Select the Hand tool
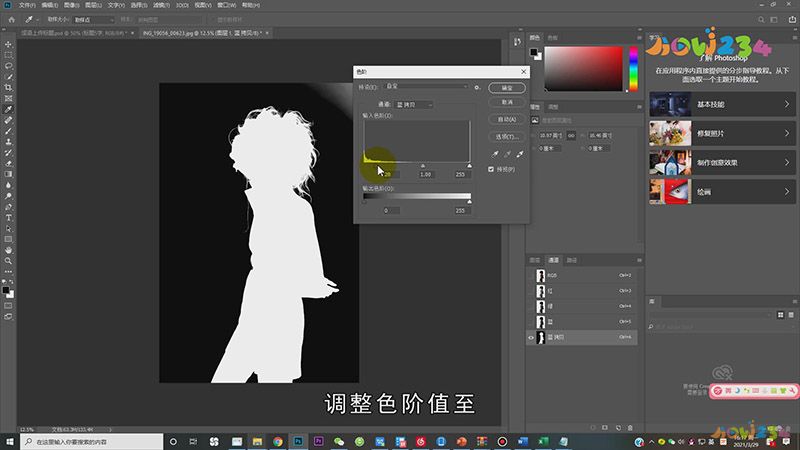This screenshot has width=800, height=450. click(x=8, y=250)
